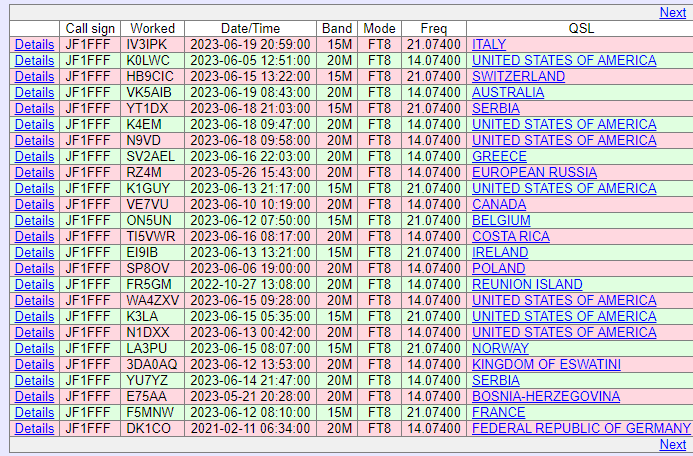This screenshot has height=456, width=693.
Task: Open Details for the K3LA row
Action: (34, 316)
